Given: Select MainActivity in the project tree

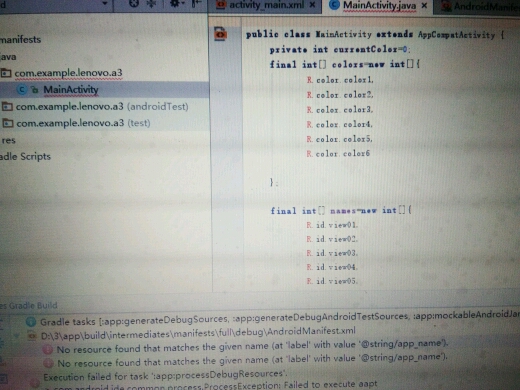Looking at the screenshot, I should click(71, 89).
